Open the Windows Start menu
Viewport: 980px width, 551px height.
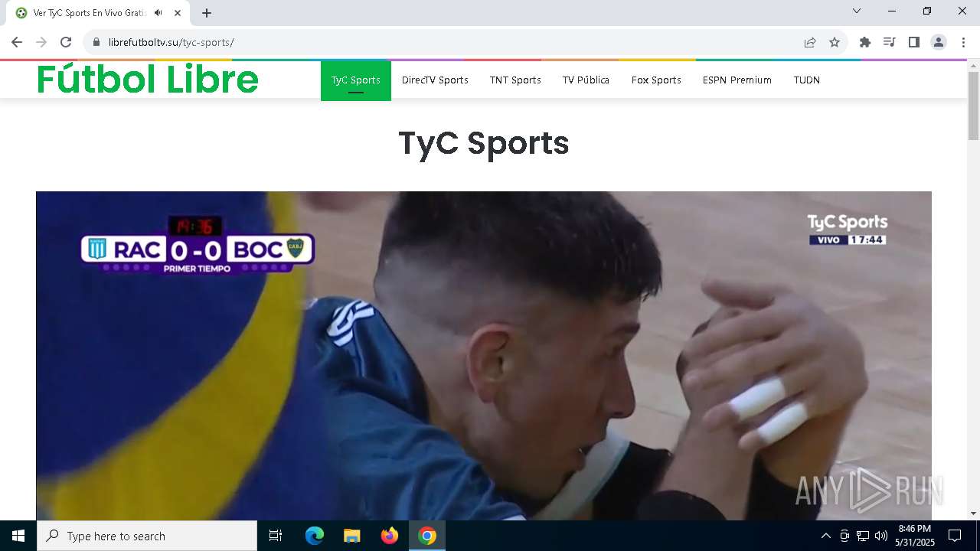18,536
